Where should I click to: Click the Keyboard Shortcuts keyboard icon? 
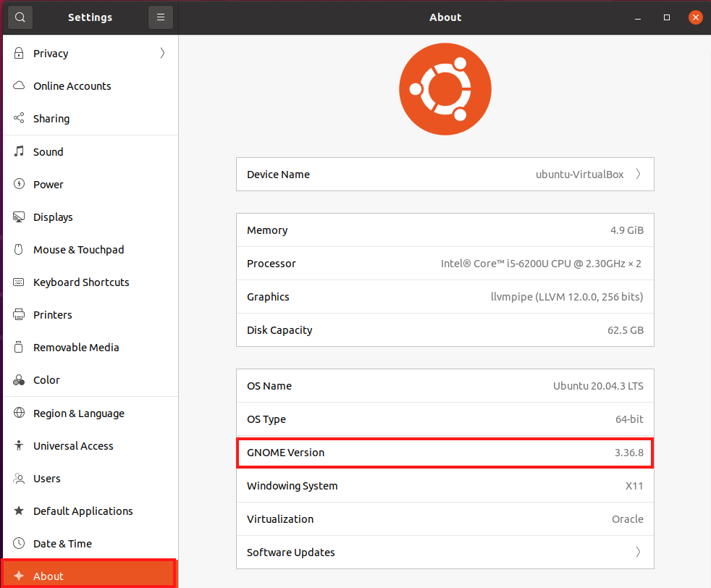coord(19,282)
